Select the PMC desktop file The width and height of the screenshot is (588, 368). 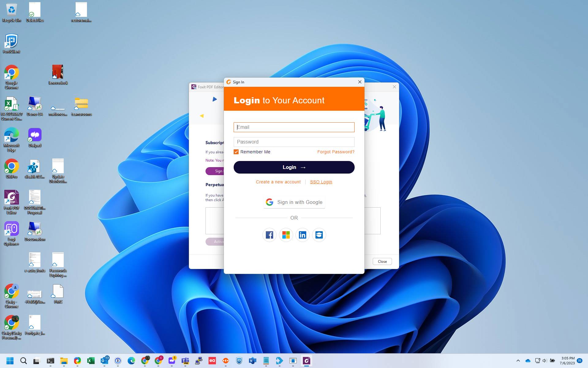(58, 294)
